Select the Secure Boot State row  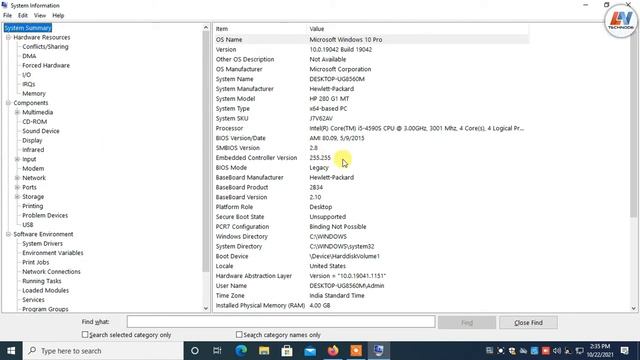pyautogui.click(x=371, y=217)
